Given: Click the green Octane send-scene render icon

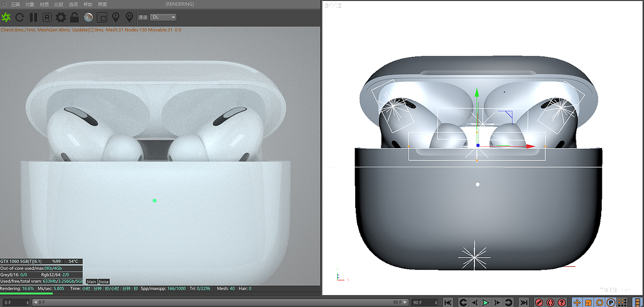Looking at the screenshot, I should tap(6, 18).
